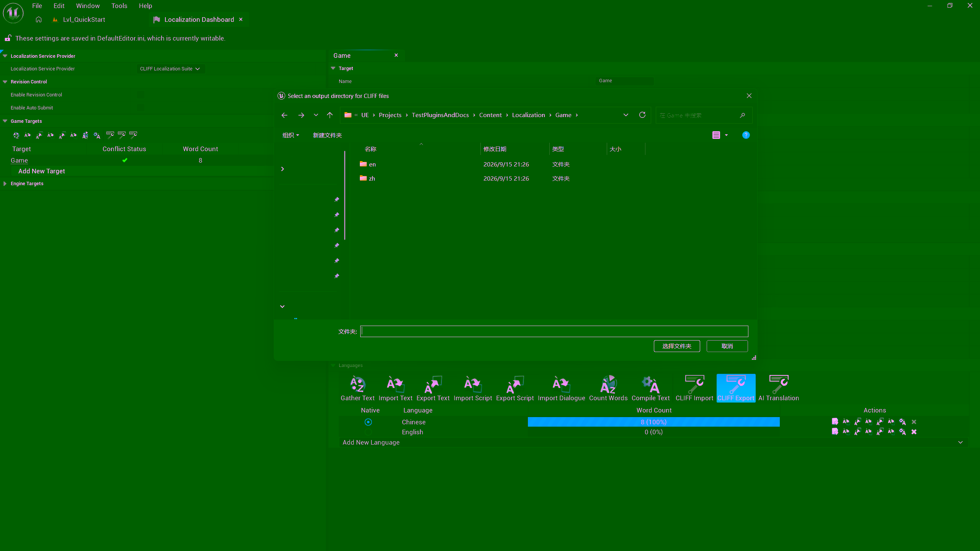Open the Help menu
980x551 pixels.
(145, 6)
